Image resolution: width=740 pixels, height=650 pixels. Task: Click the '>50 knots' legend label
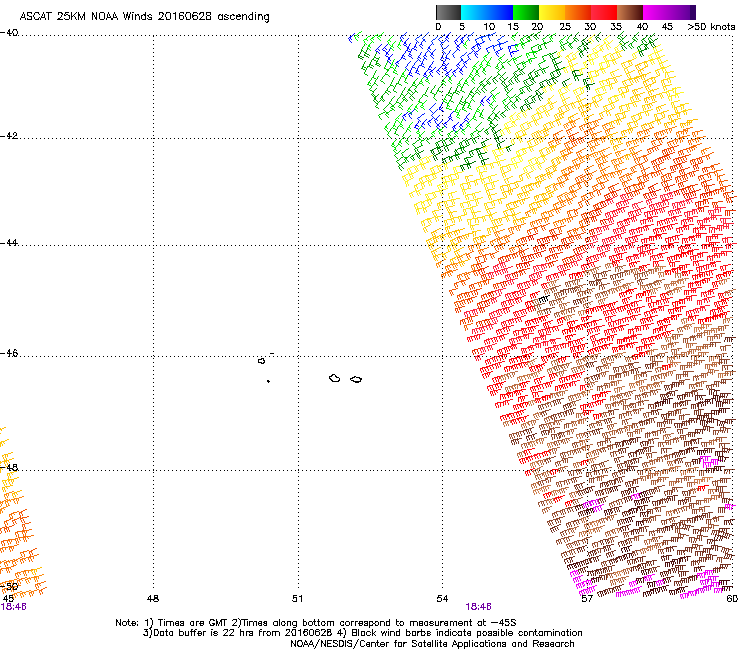pos(711,27)
